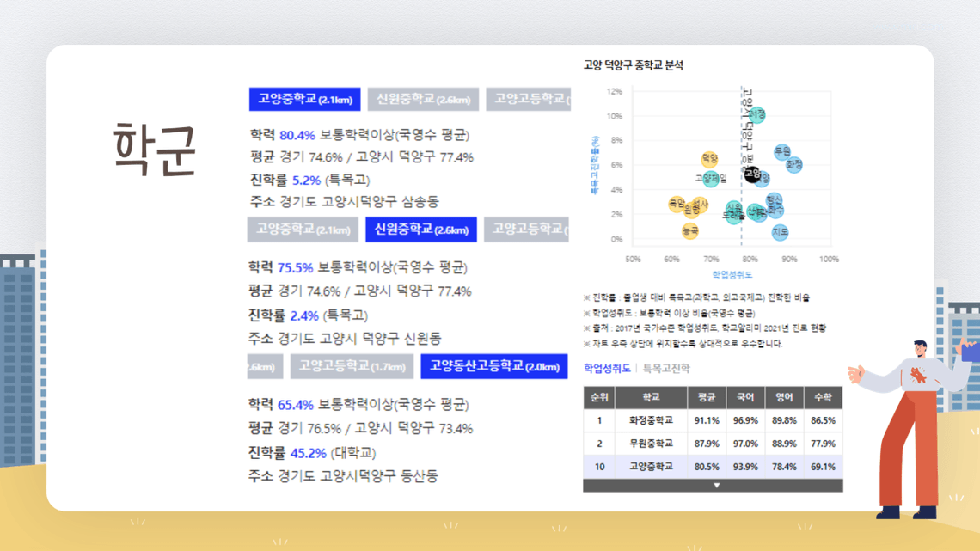Switch to the 특목고진학 ranking tab
This screenshot has width=980, height=551.
666,369
